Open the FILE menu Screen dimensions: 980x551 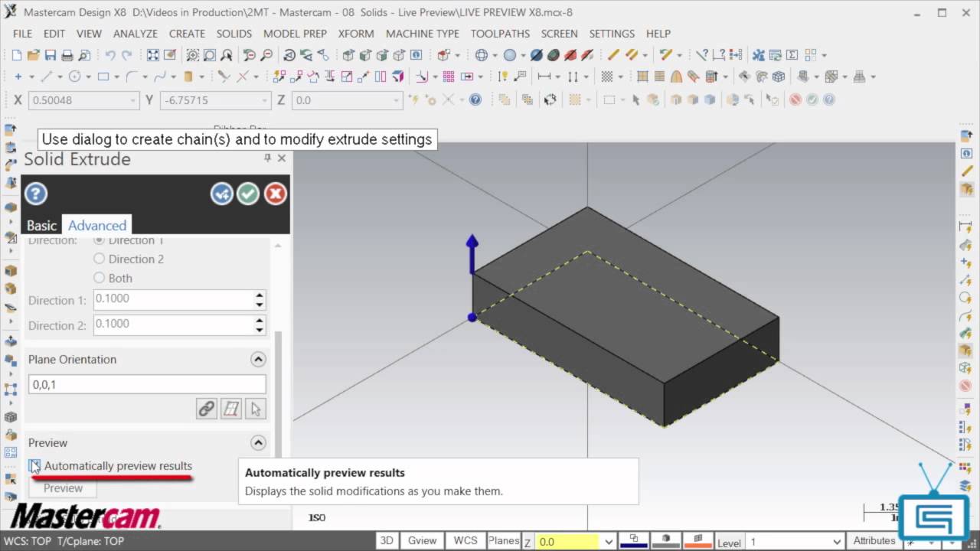pyautogui.click(x=22, y=34)
